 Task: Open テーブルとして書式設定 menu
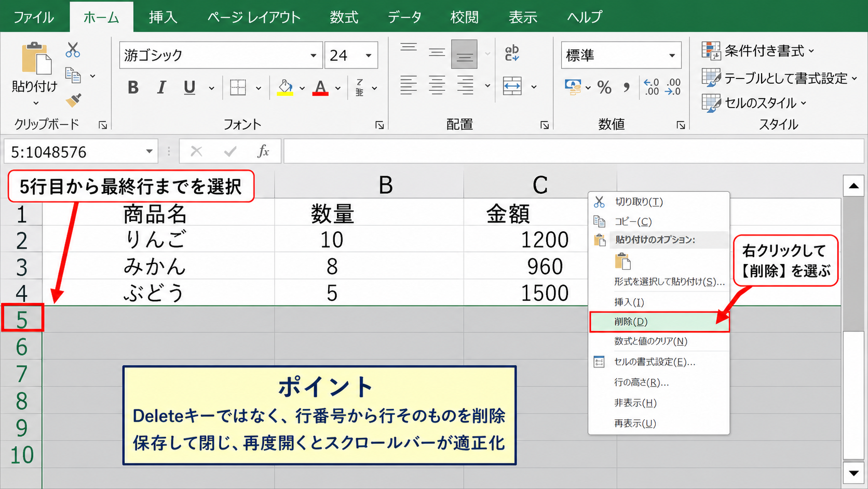click(x=779, y=78)
